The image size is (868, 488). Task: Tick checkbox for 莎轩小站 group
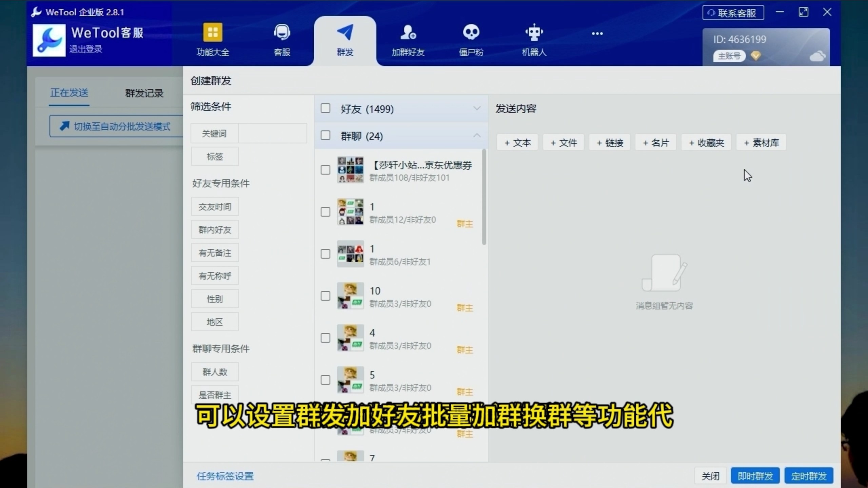(325, 170)
